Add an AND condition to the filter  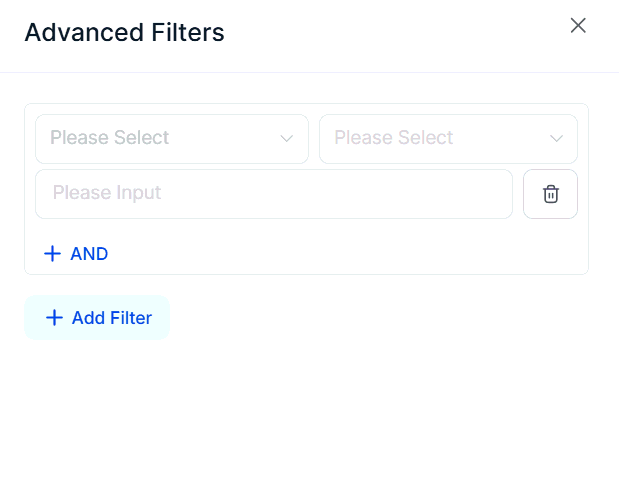pyautogui.click(x=76, y=254)
